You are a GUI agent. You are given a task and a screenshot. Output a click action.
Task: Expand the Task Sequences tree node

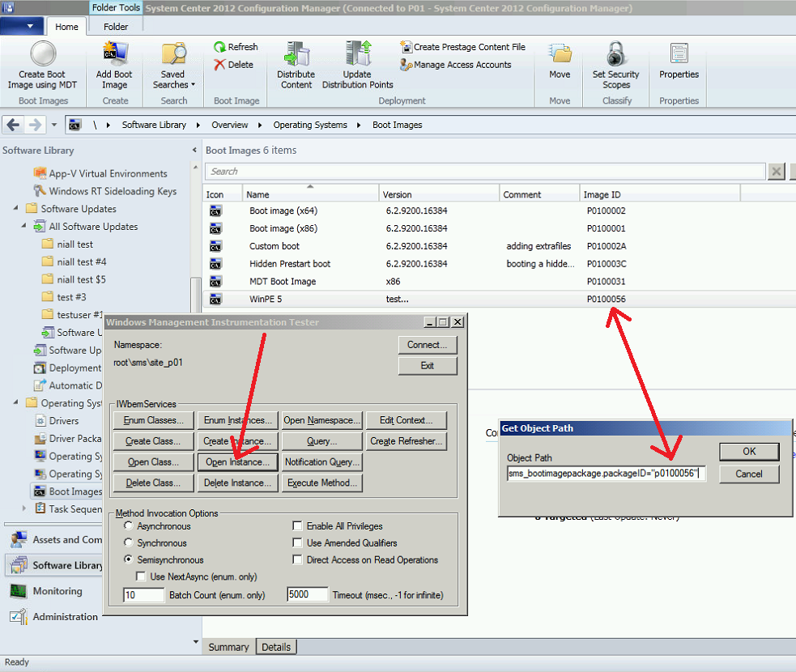coord(23,508)
